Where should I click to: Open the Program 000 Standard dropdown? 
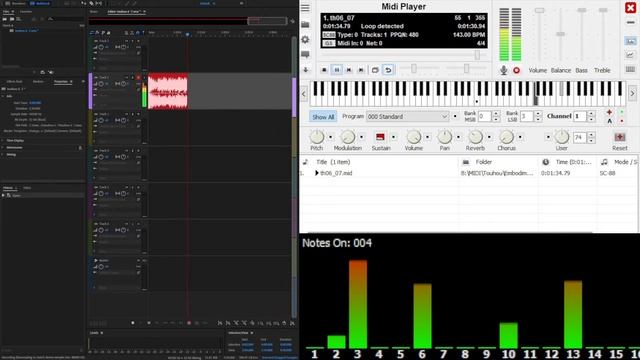click(x=407, y=117)
